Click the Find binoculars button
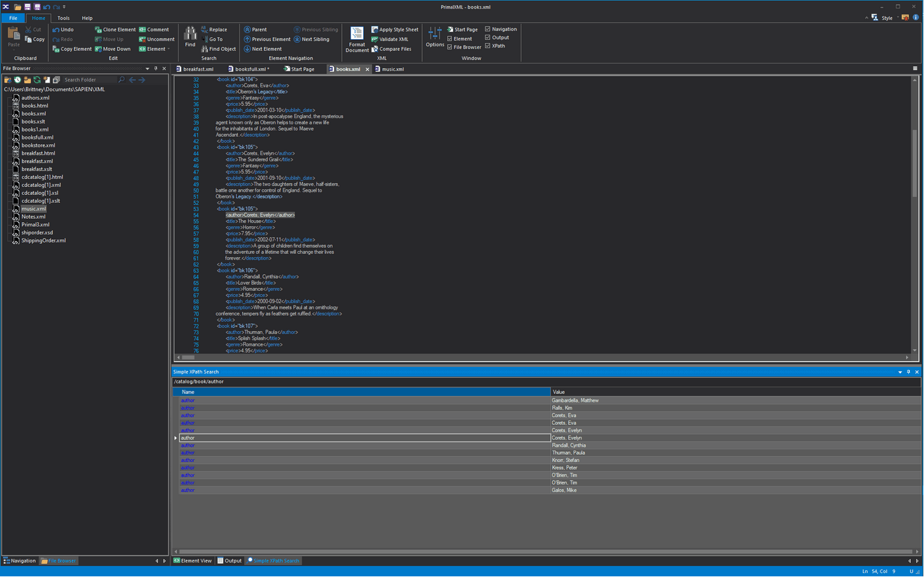The image size is (924, 577). coord(190,37)
